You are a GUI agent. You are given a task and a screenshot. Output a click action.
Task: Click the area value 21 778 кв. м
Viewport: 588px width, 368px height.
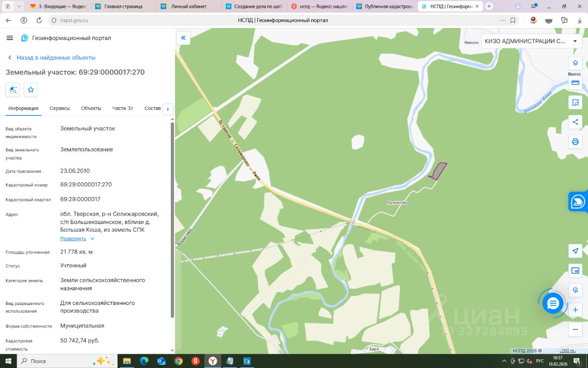click(x=76, y=252)
